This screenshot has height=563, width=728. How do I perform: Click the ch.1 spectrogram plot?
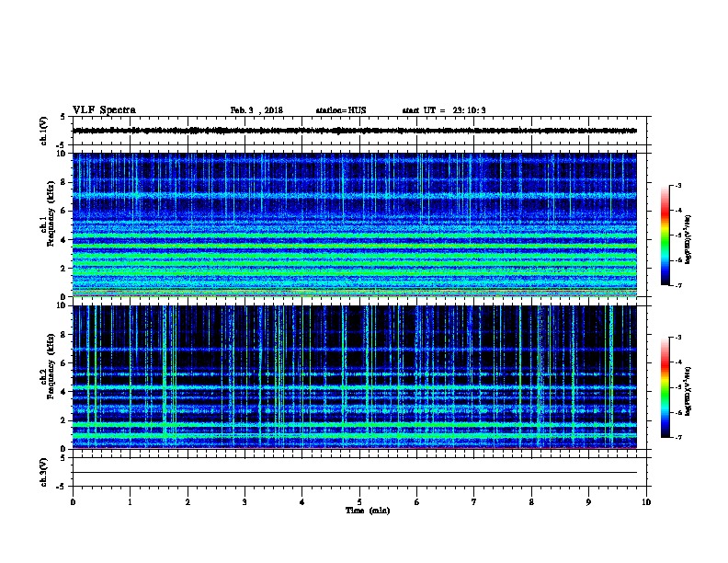point(355,224)
